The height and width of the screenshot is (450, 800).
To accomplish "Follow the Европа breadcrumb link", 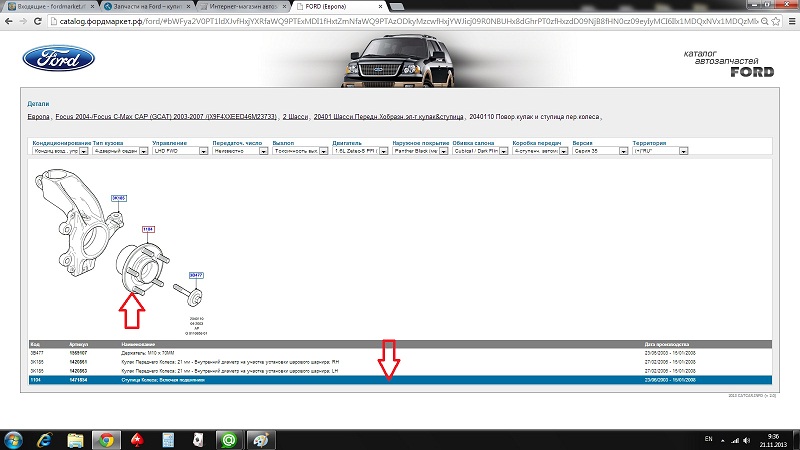I will [x=39, y=117].
